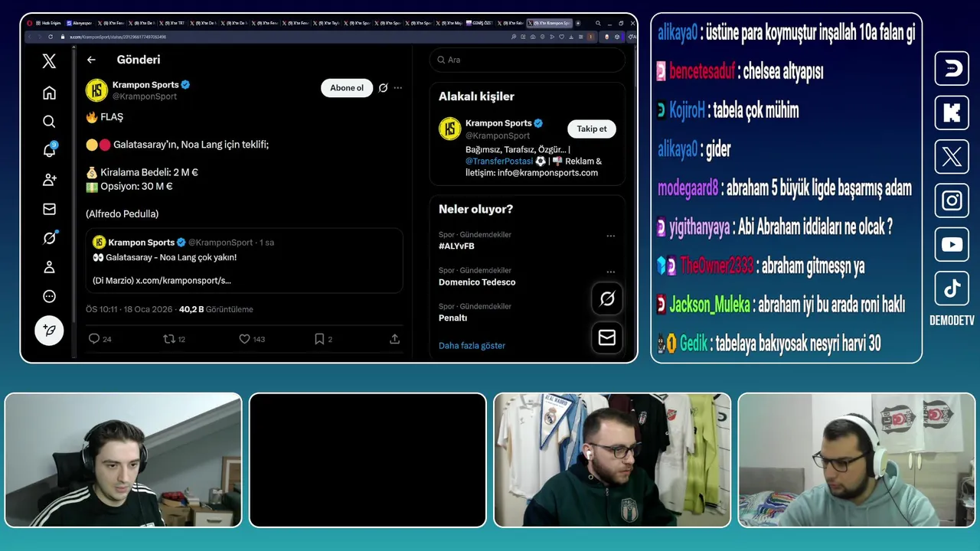Click the verified badge next to Krampon Sports
This screenshot has height=551, width=980.
tap(185, 85)
